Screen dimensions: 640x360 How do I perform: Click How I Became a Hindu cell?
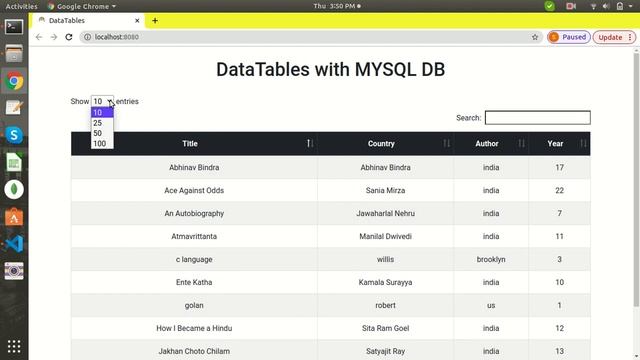(194, 328)
